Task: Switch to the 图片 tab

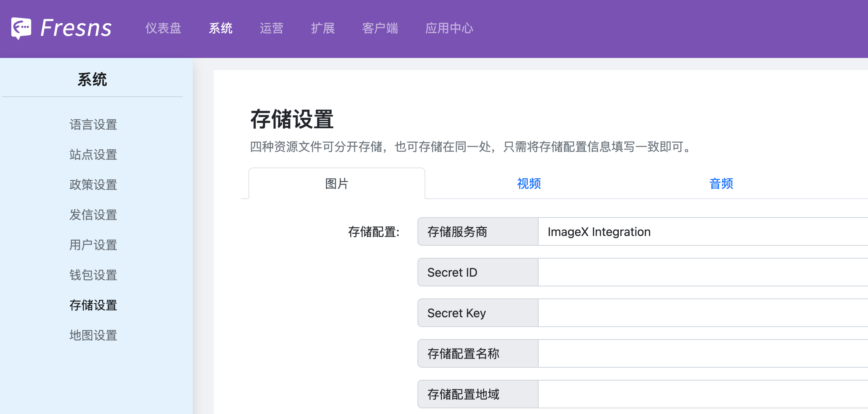Action: coord(337,184)
